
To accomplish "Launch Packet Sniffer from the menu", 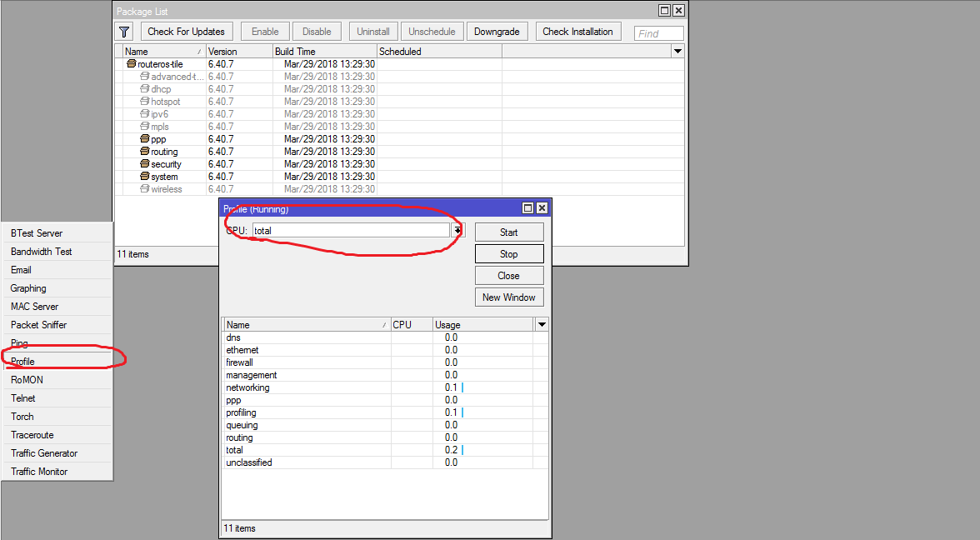I will coord(57,325).
